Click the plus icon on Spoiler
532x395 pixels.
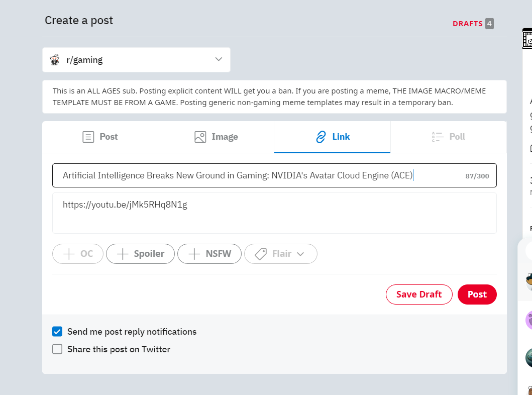coord(123,254)
